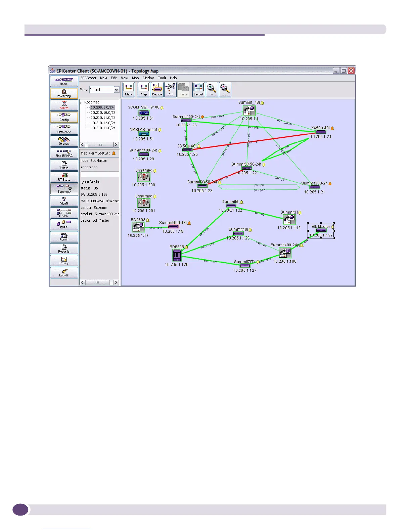Open the EPICenter menu
411x532 pixels.
point(88,78)
